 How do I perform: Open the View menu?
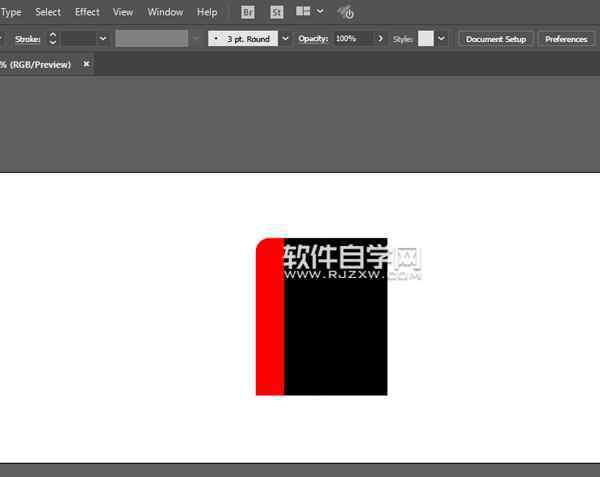[123, 12]
